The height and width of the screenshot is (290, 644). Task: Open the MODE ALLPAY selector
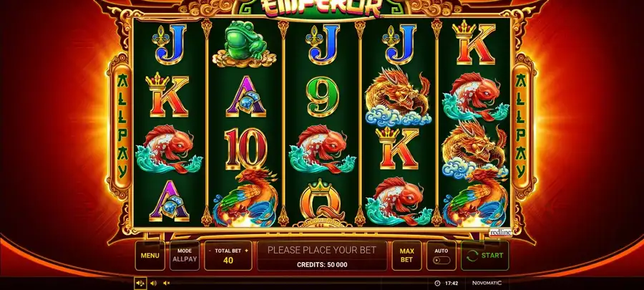click(x=185, y=256)
